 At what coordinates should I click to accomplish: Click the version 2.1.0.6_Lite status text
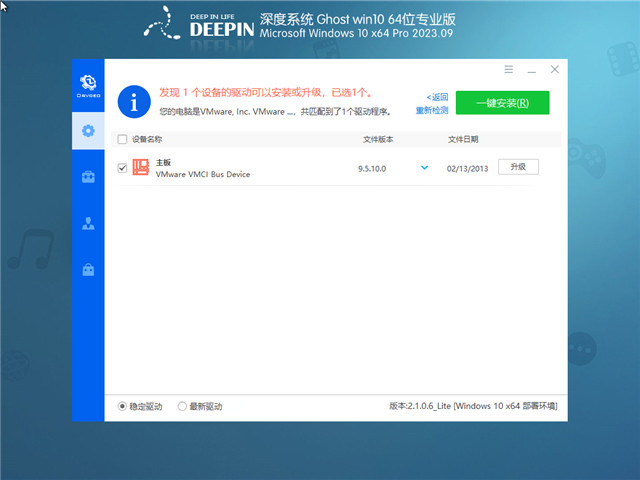(x=473, y=406)
